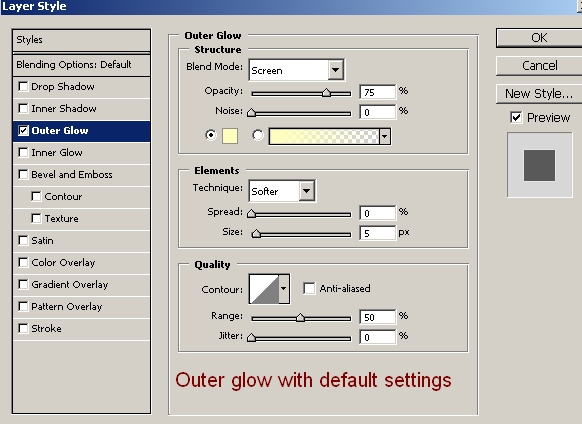Click the Size value field

tap(377, 233)
